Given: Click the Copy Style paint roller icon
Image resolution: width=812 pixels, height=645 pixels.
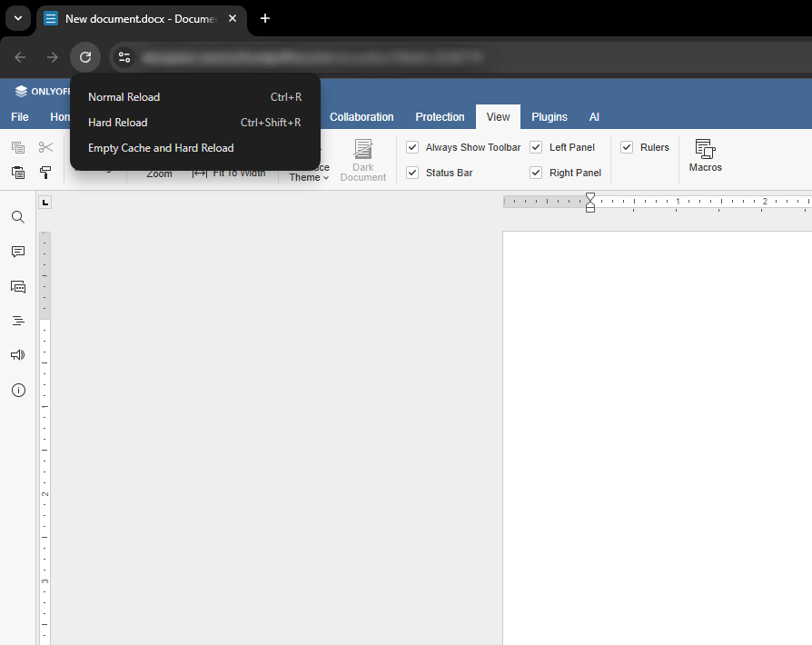Looking at the screenshot, I should click(45, 173).
